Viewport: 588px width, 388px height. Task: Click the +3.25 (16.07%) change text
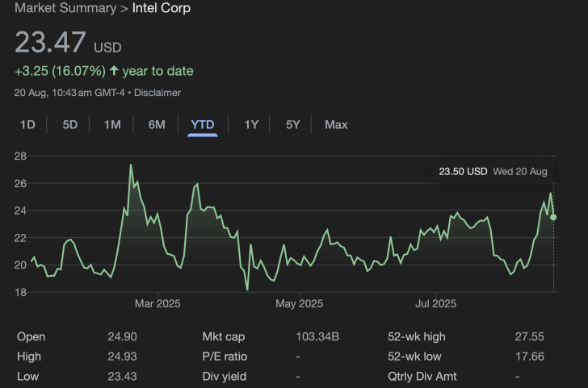60,71
